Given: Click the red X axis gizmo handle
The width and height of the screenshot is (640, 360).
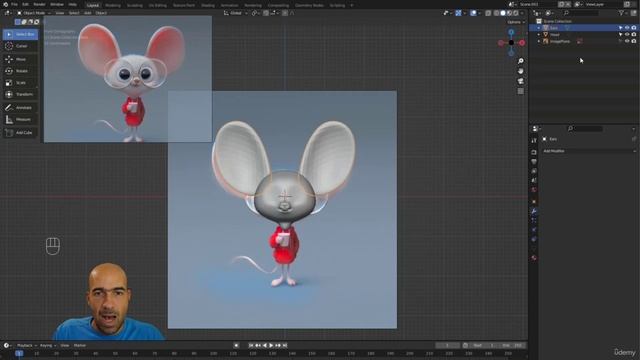Looking at the screenshot, I should [x=522, y=42].
